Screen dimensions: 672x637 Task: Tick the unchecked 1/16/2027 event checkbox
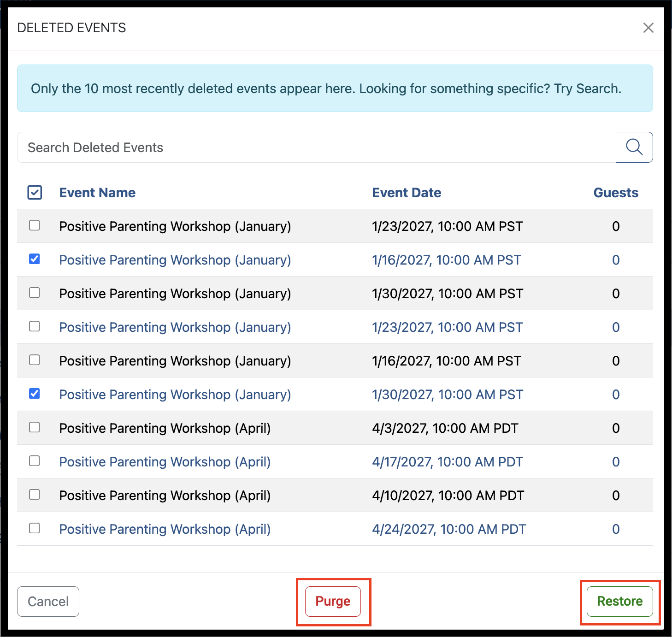pos(35,360)
